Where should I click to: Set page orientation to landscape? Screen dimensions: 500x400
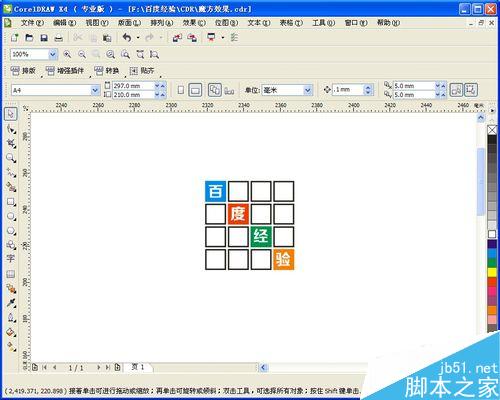click(x=195, y=90)
